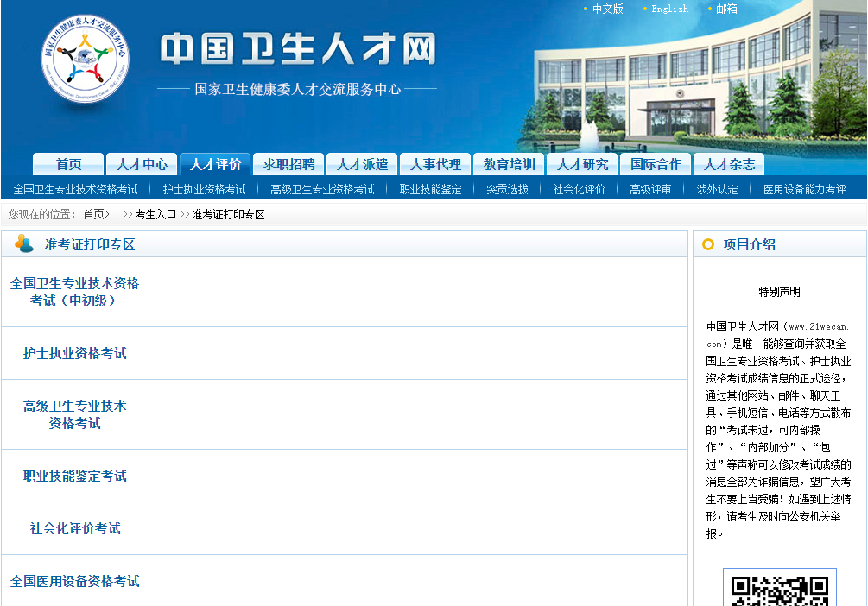Click the orange circle icon beside 项目介绍
Image resolution: width=868 pixels, height=606 pixels.
pos(708,244)
